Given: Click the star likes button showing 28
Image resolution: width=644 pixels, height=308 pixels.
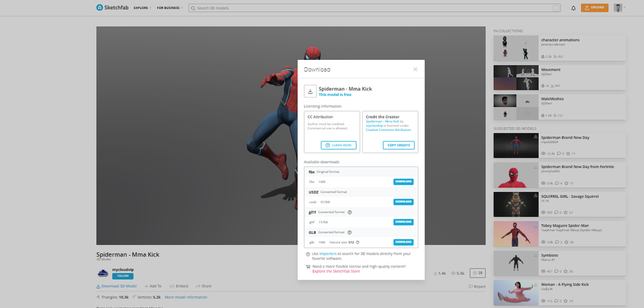Looking at the screenshot, I should pyautogui.click(x=478, y=273).
